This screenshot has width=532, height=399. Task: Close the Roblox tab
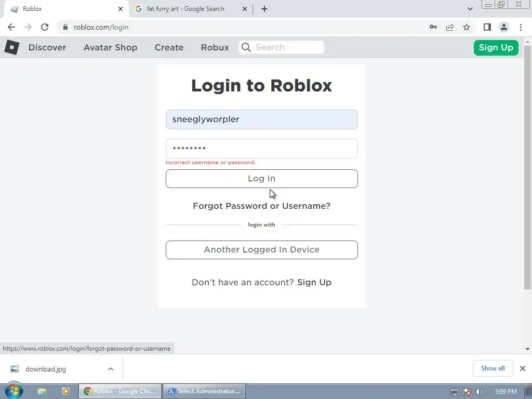point(121,9)
